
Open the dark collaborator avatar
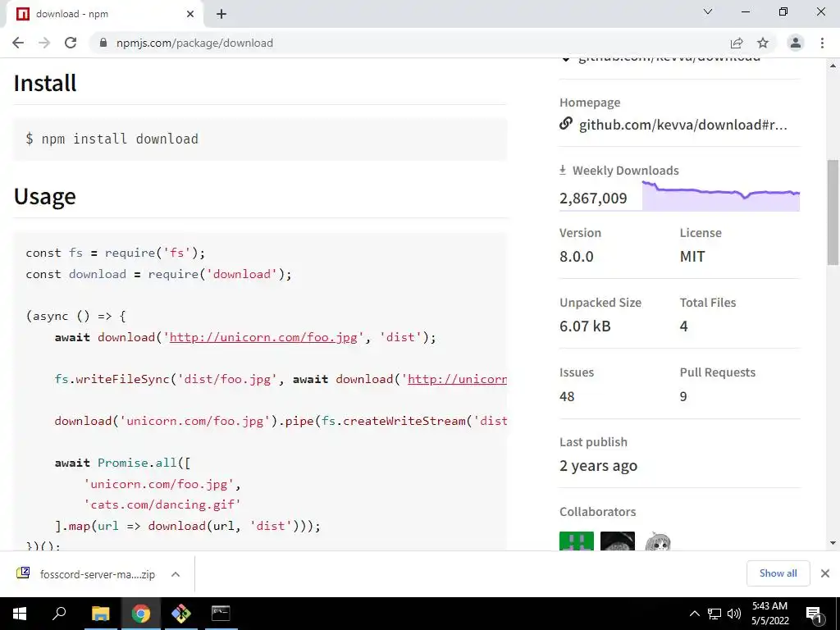(x=617, y=541)
